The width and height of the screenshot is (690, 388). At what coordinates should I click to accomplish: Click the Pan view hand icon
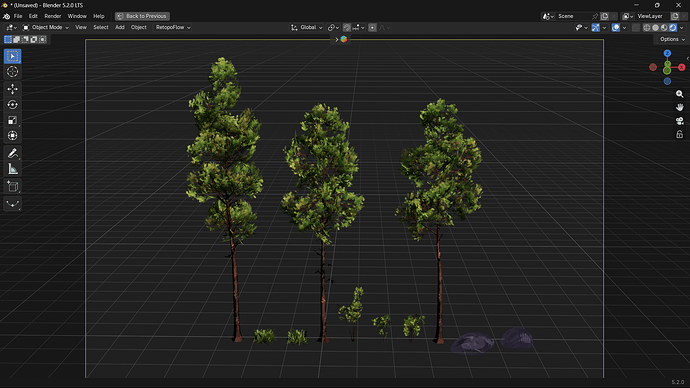[679, 107]
